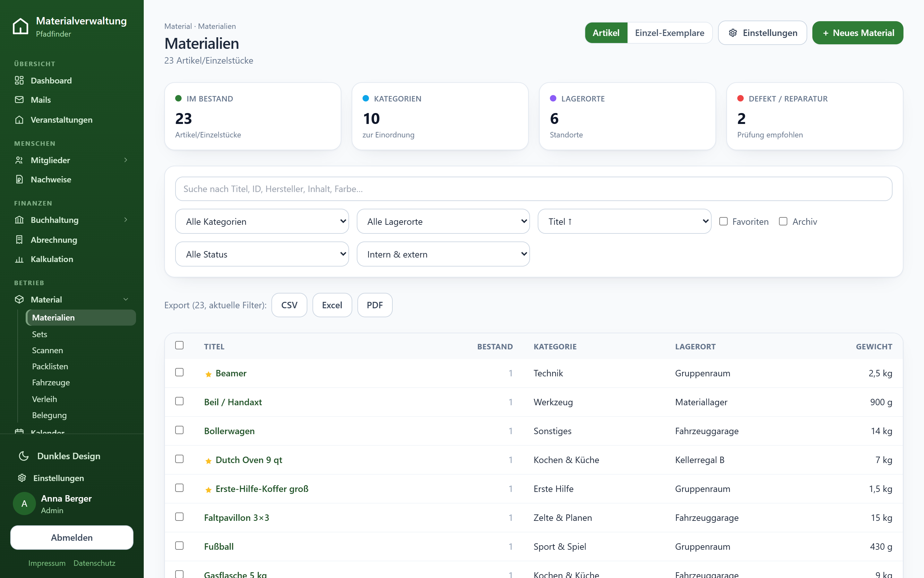The height and width of the screenshot is (578, 924).
Task: Click the moon icon for Dunkles Design
Action: (24, 456)
